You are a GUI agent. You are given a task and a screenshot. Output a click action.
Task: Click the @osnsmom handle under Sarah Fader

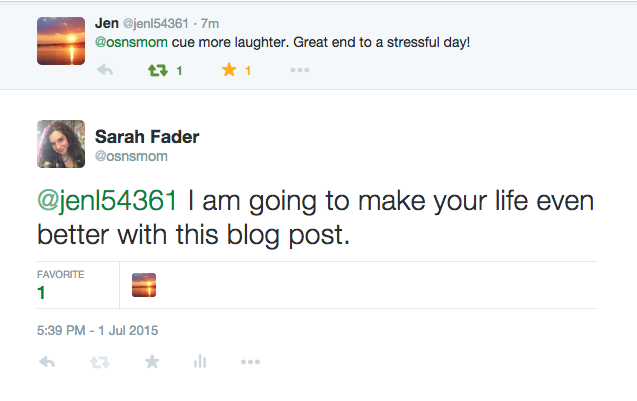(x=131, y=156)
